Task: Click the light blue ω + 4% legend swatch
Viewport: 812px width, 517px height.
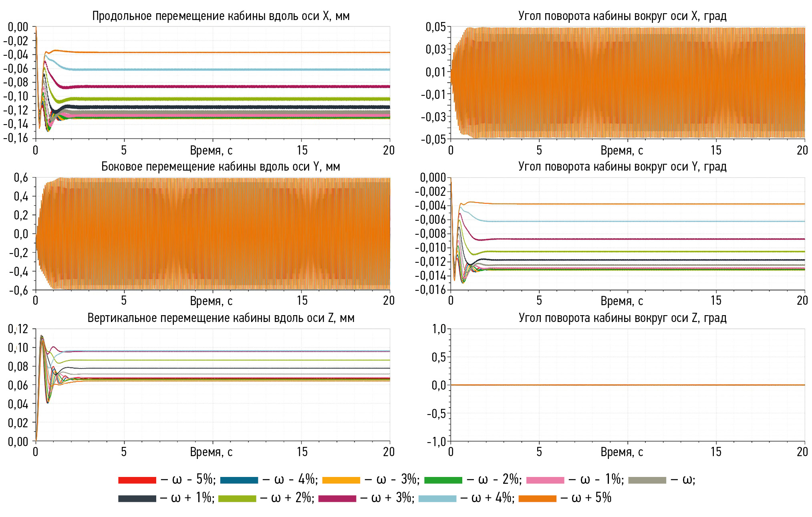Action: tap(437, 499)
